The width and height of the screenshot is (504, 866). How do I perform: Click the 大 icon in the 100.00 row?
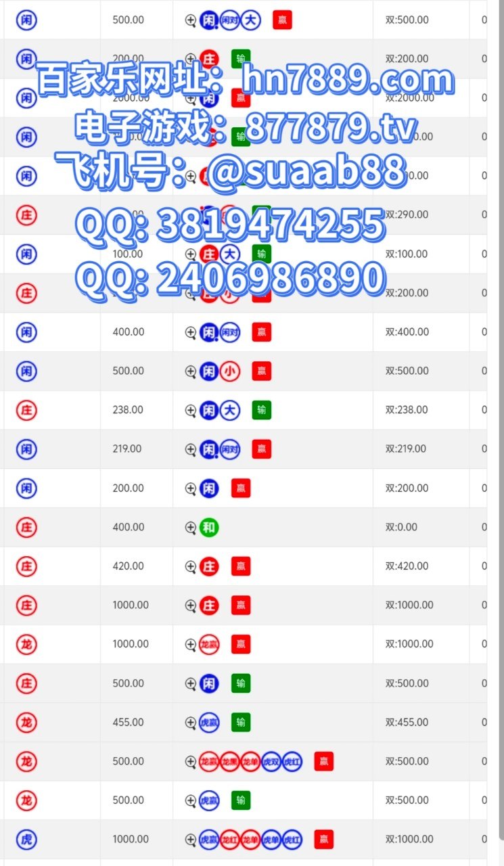(230, 254)
